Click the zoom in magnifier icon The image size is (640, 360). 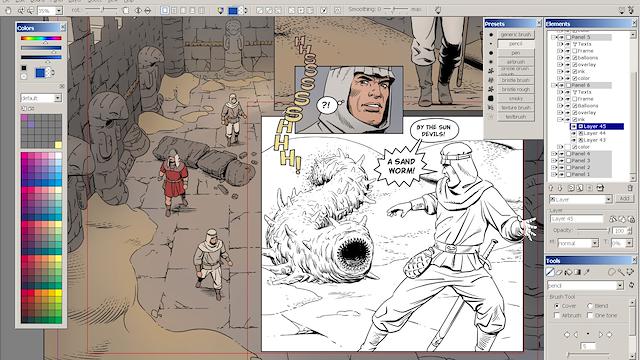click(21, 10)
